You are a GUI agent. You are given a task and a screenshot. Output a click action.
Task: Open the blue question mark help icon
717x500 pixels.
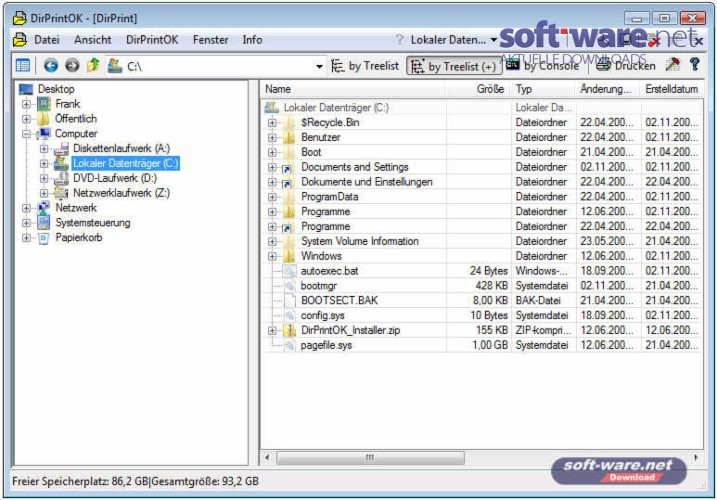click(x=695, y=65)
